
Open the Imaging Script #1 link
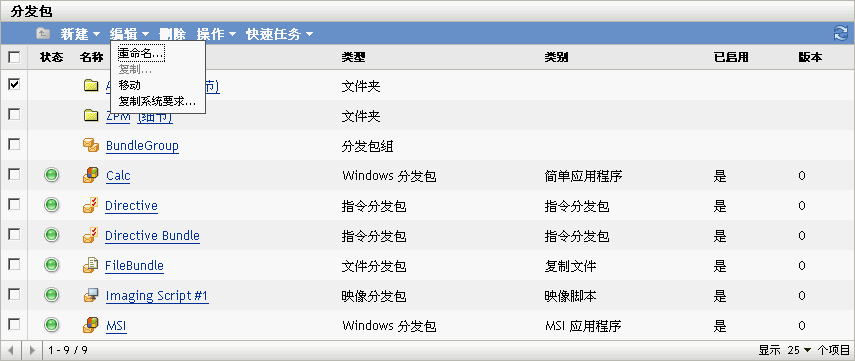157,296
